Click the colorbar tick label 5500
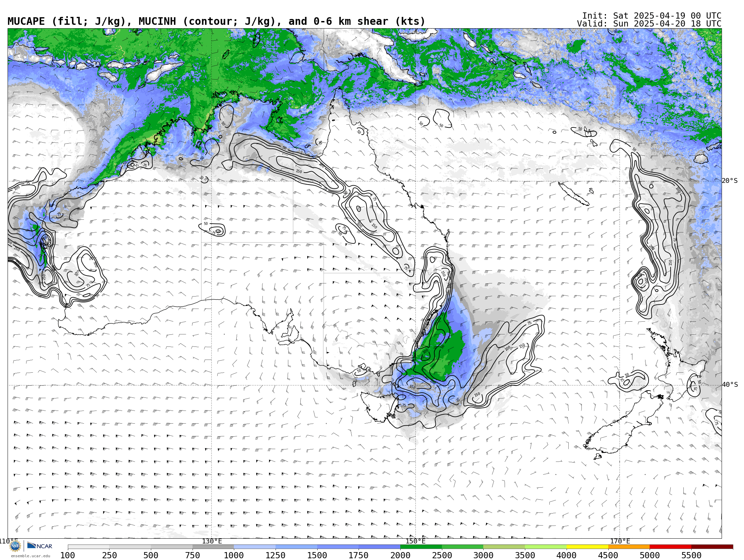The image size is (744, 560). (x=691, y=555)
